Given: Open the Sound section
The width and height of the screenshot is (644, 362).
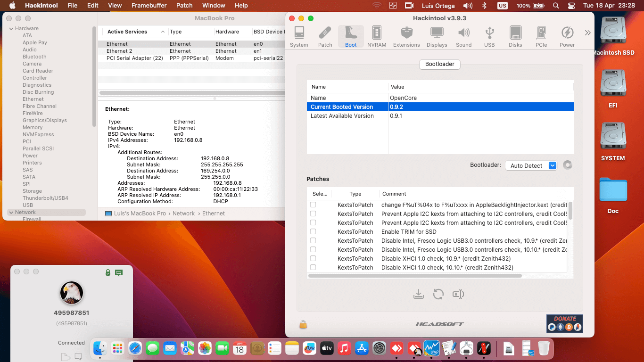Looking at the screenshot, I should click(463, 37).
